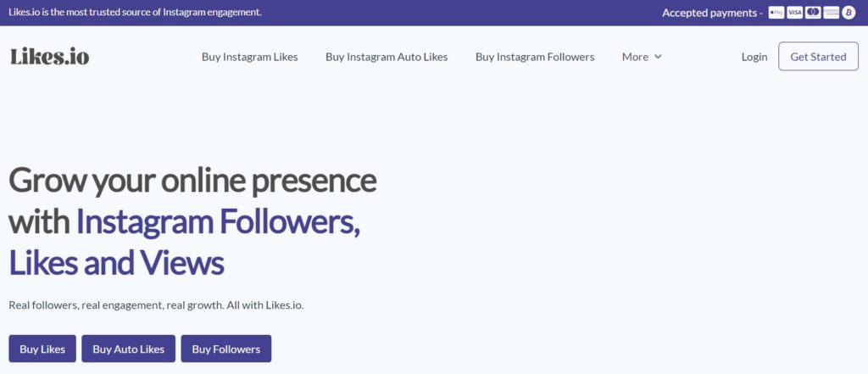Click the Get Started button

(818, 57)
